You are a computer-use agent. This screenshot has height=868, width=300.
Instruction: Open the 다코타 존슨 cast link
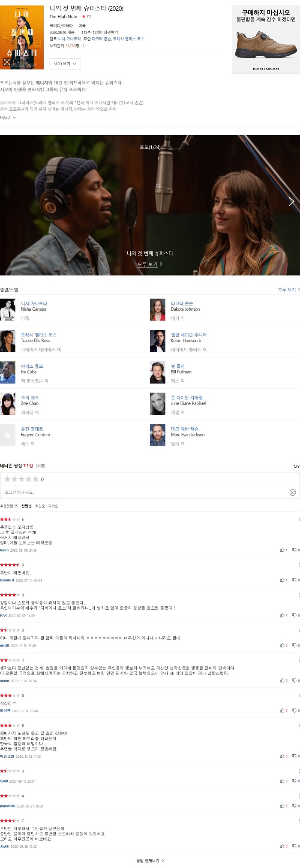point(182,303)
